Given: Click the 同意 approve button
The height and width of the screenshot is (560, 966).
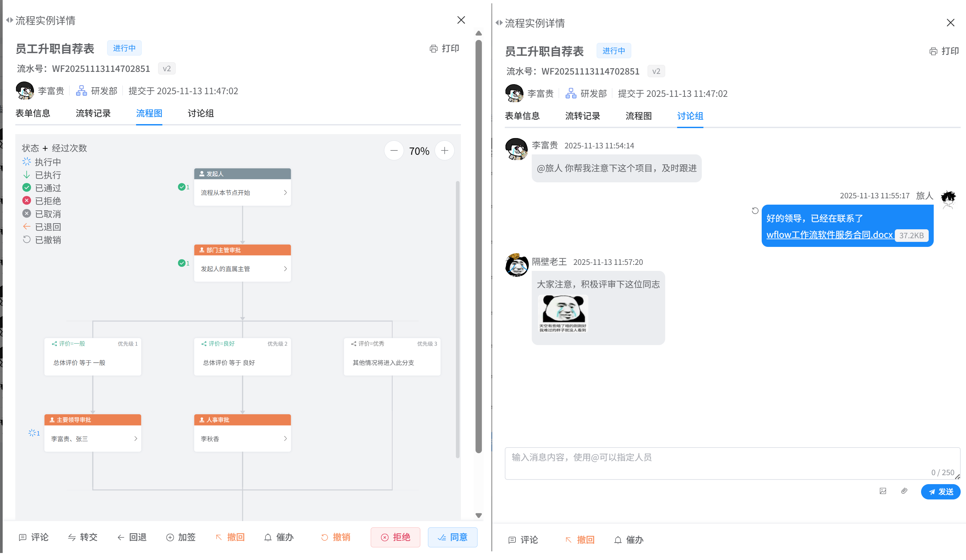Looking at the screenshot, I should tap(452, 537).
